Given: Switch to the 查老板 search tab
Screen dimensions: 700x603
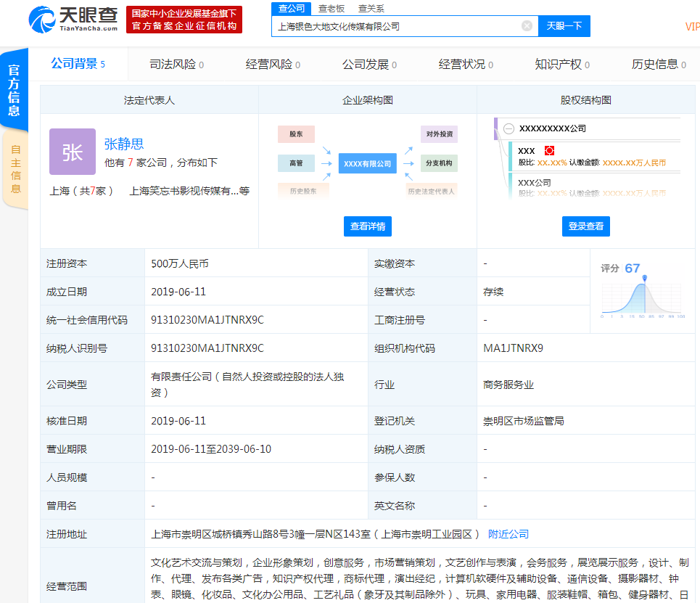Looking at the screenshot, I should pos(332,9).
